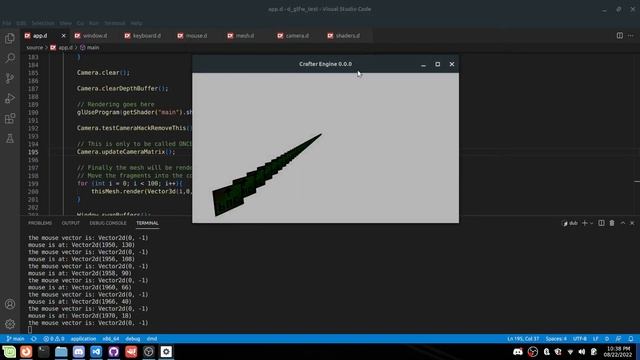Open the Testing flask view
Image resolution: width=640 pixels, height=360 pixels.
coord(10,138)
